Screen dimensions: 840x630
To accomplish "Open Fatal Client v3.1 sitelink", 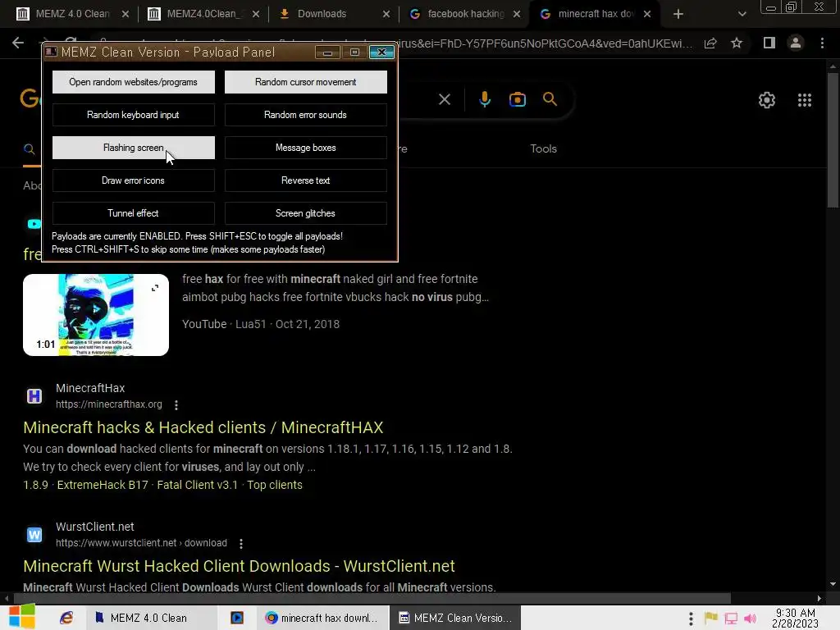I will [197, 485].
